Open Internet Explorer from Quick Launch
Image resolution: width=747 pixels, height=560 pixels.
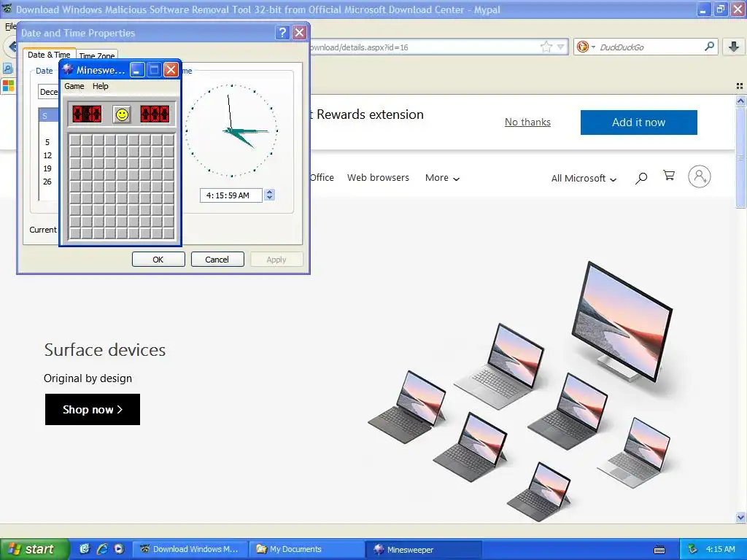(x=102, y=549)
